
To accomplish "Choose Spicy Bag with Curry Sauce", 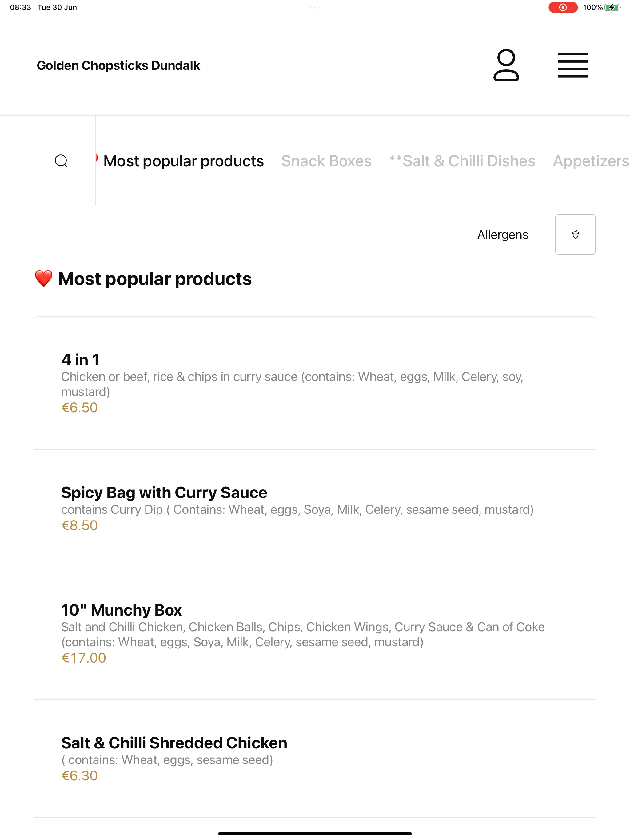I will click(315, 509).
